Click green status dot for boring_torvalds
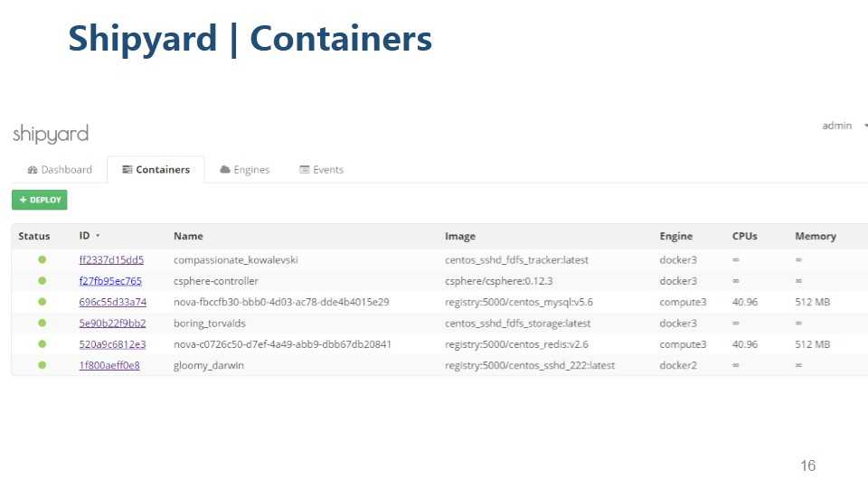Screen dimensions: 868x488 (42, 323)
